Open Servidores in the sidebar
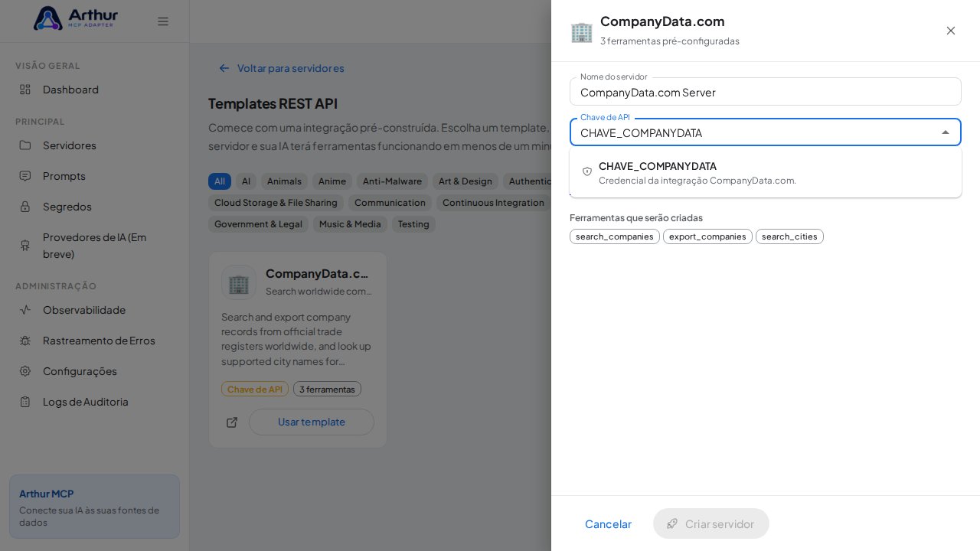Image resolution: width=980 pixels, height=551 pixels. pyautogui.click(x=94, y=145)
